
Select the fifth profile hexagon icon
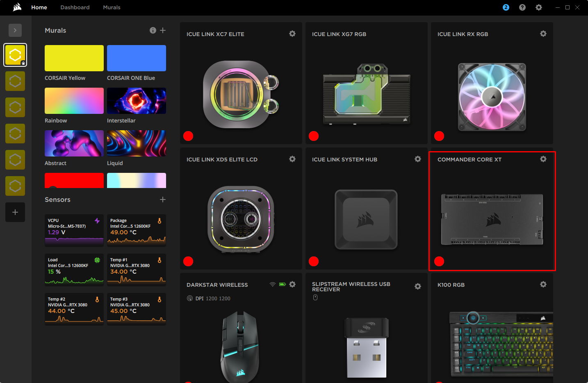coord(15,160)
